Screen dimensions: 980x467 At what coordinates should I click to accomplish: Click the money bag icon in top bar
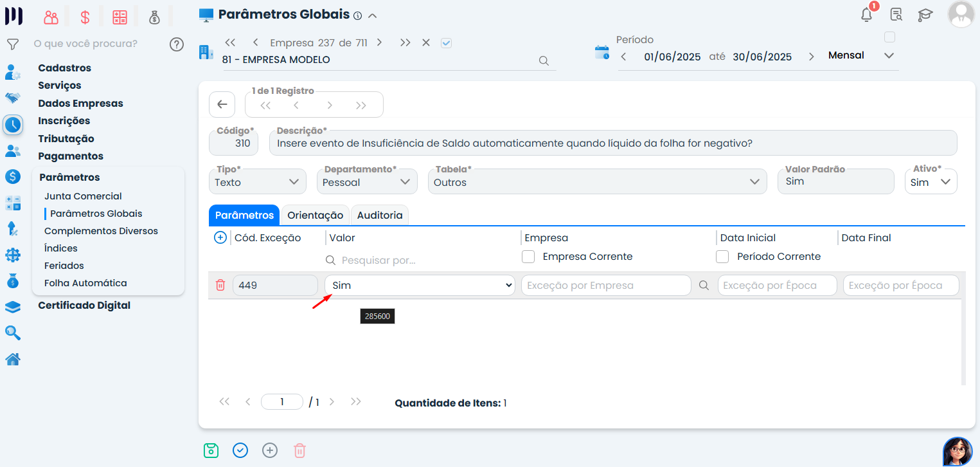point(154,17)
